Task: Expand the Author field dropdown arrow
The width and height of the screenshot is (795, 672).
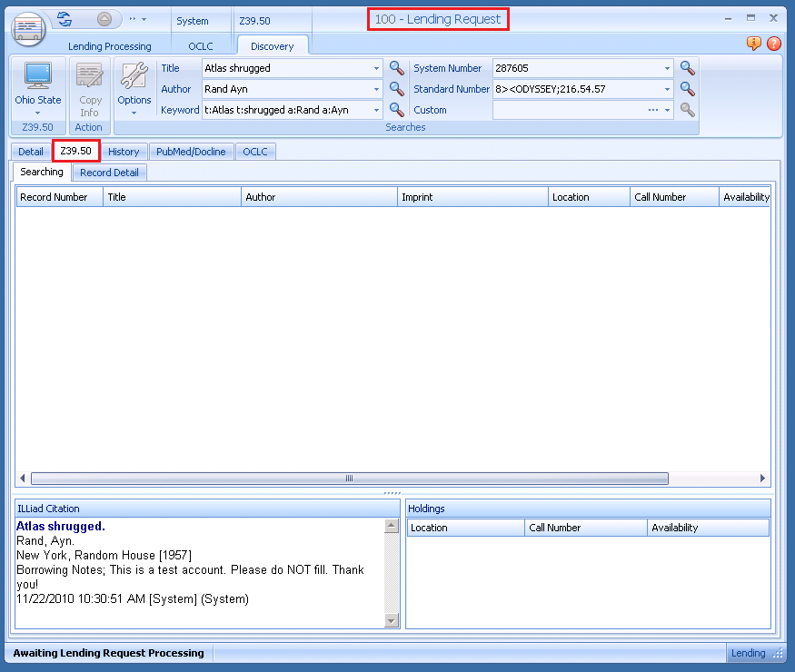Action: [377, 89]
